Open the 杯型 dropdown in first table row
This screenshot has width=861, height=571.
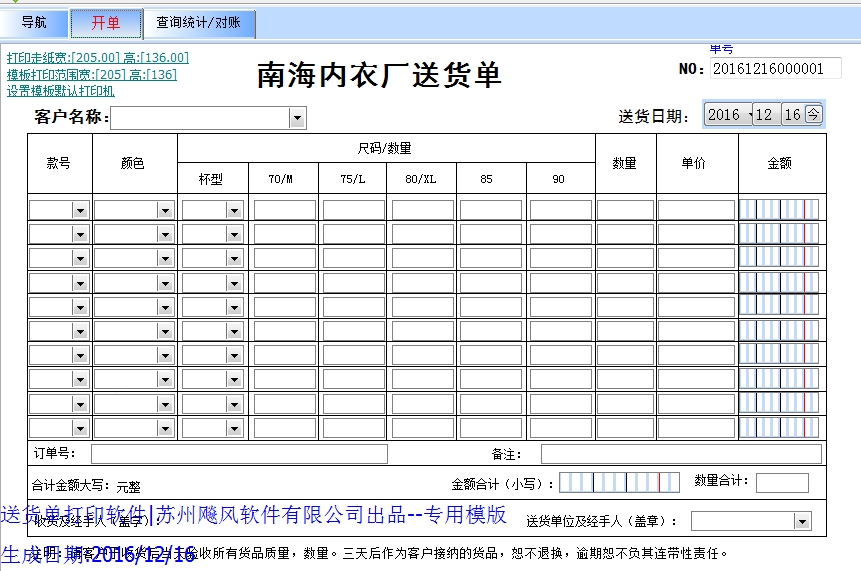[x=234, y=210]
